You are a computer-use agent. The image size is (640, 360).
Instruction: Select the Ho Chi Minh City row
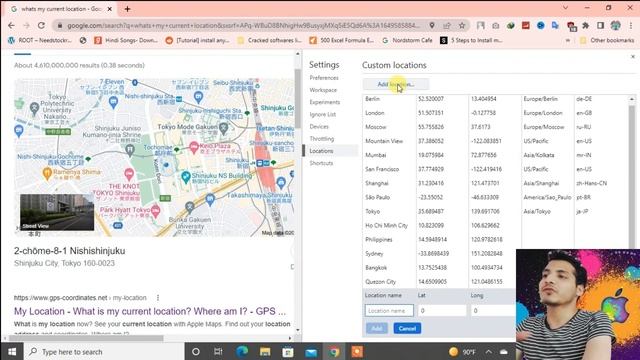tap(496, 225)
